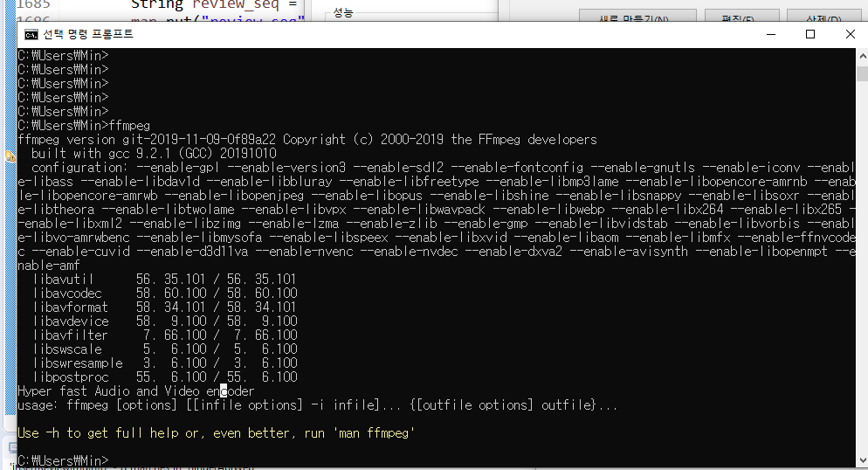Open the Command Prompt system menu icon

point(31,35)
